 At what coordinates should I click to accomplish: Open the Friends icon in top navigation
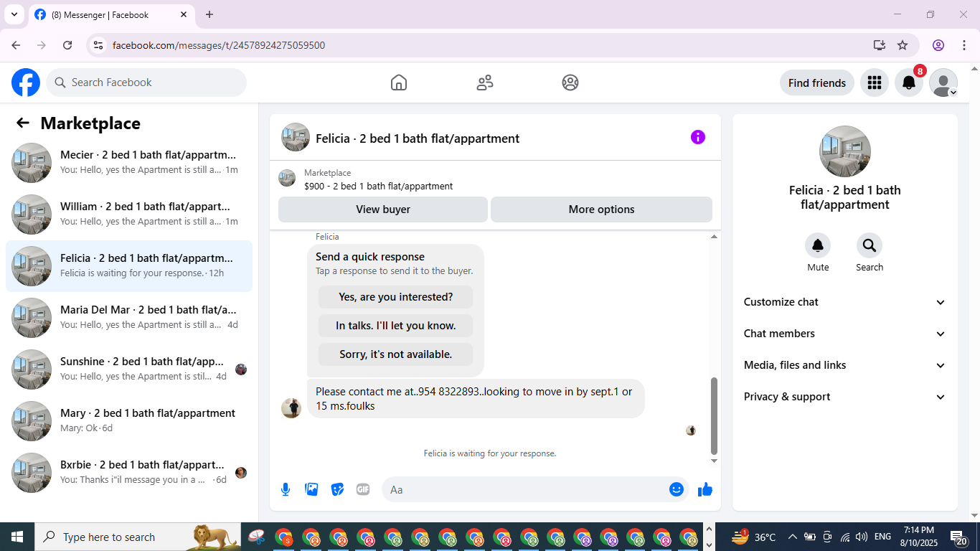point(485,83)
